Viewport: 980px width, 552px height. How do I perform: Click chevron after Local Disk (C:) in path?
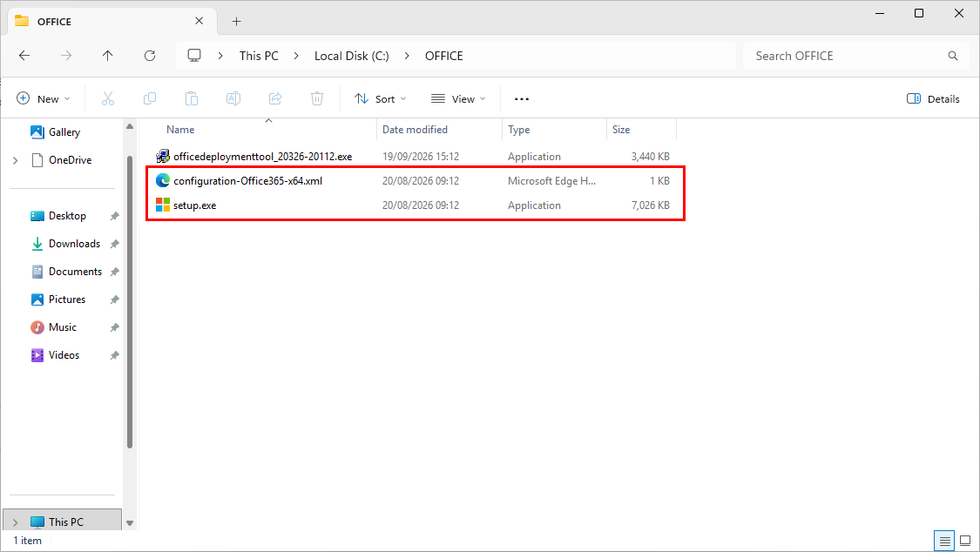(407, 56)
